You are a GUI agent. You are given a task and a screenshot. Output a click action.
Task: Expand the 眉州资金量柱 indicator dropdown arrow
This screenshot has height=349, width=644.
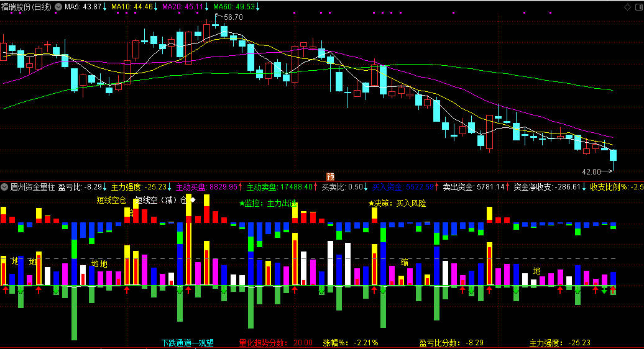(4, 187)
